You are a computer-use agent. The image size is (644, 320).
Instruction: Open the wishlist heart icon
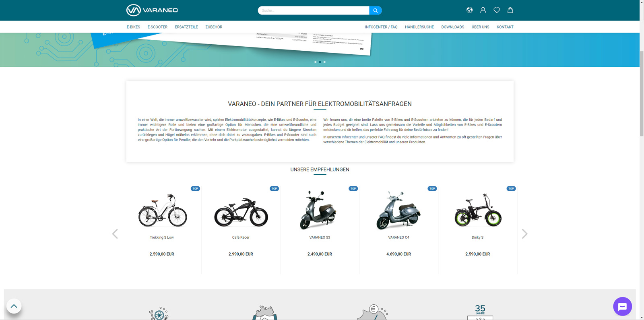(x=497, y=10)
